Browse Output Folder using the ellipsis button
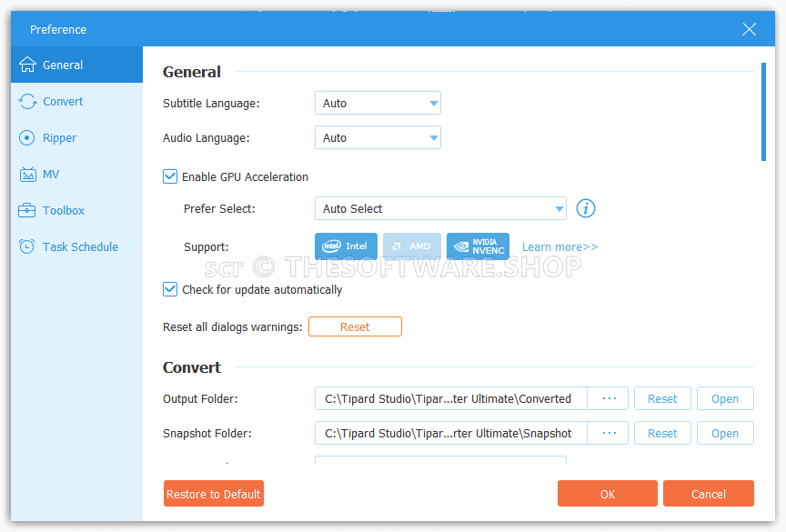 (x=609, y=399)
